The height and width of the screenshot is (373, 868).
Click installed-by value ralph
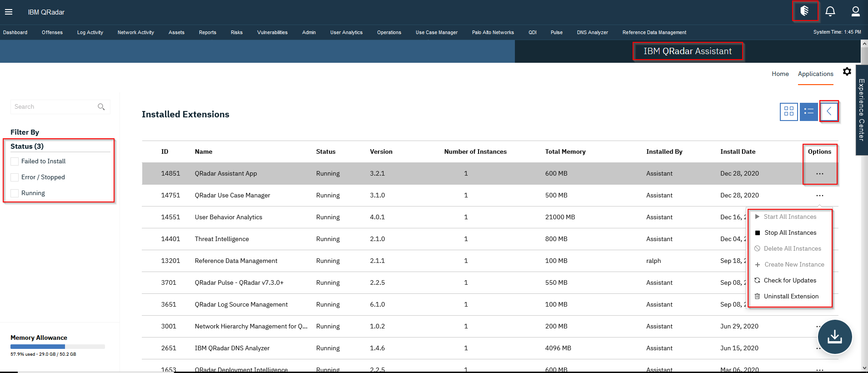(653, 261)
